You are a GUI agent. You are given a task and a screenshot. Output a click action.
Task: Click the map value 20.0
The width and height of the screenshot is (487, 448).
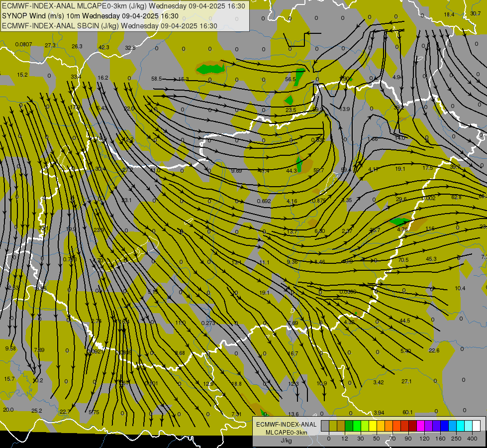(x=8, y=410)
